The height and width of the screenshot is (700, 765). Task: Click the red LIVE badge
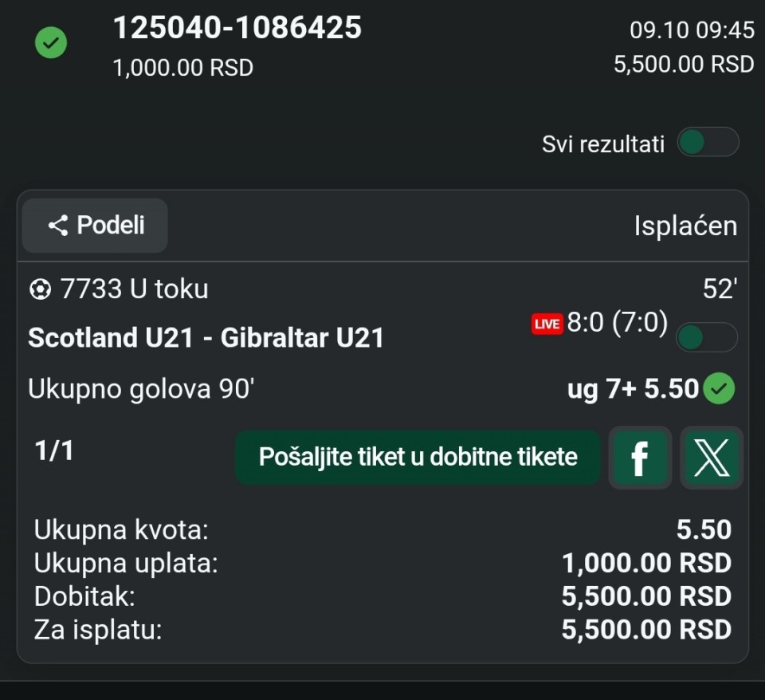point(547,324)
